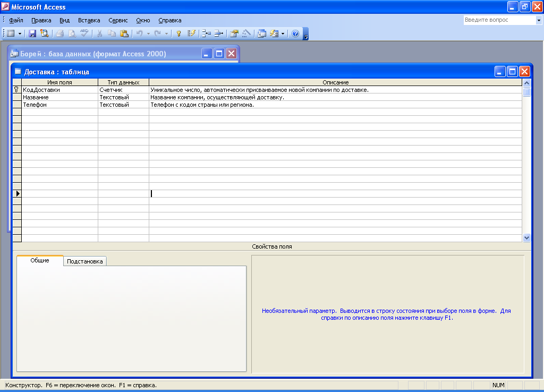Show the Database Window icon

coord(262,33)
